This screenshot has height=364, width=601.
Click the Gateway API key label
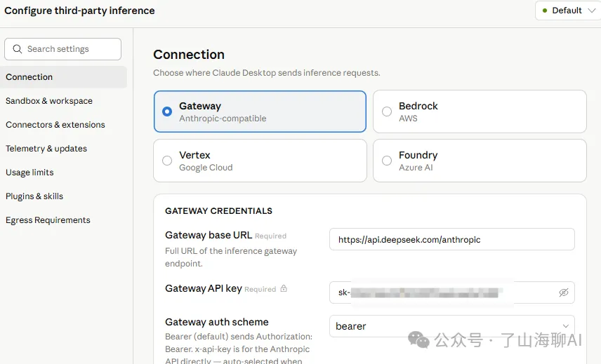pos(204,288)
